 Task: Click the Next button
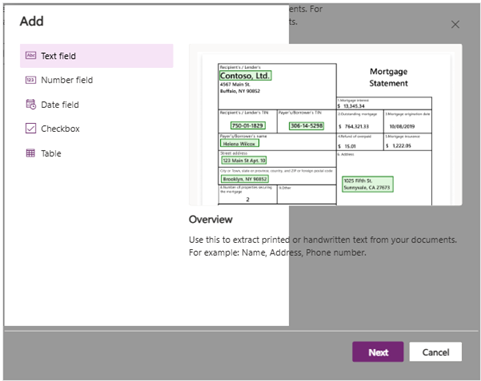click(378, 352)
